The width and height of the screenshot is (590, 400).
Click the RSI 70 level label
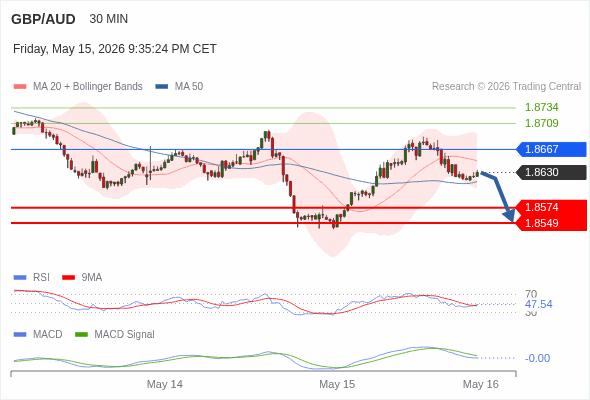531,294
